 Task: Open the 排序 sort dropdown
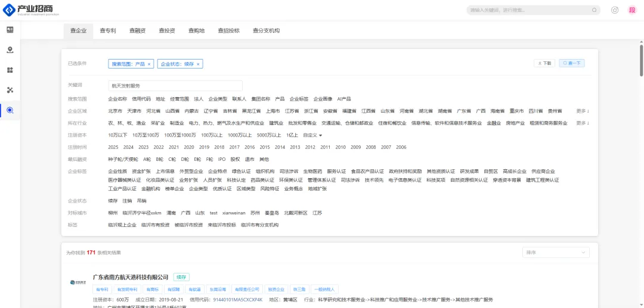click(x=556, y=253)
